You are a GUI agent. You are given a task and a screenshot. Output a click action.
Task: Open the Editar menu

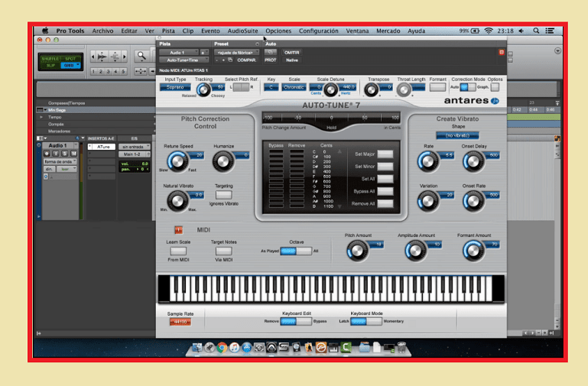(x=129, y=31)
